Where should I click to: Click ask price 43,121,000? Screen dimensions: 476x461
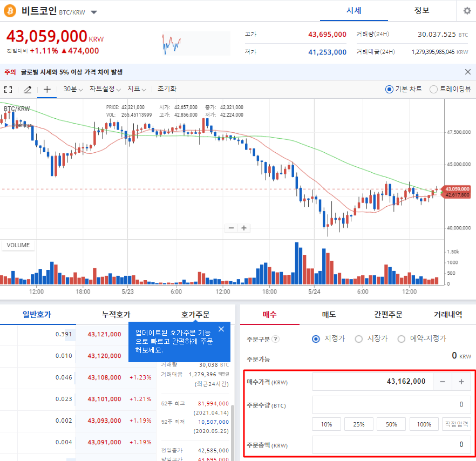pyautogui.click(x=104, y=334)
